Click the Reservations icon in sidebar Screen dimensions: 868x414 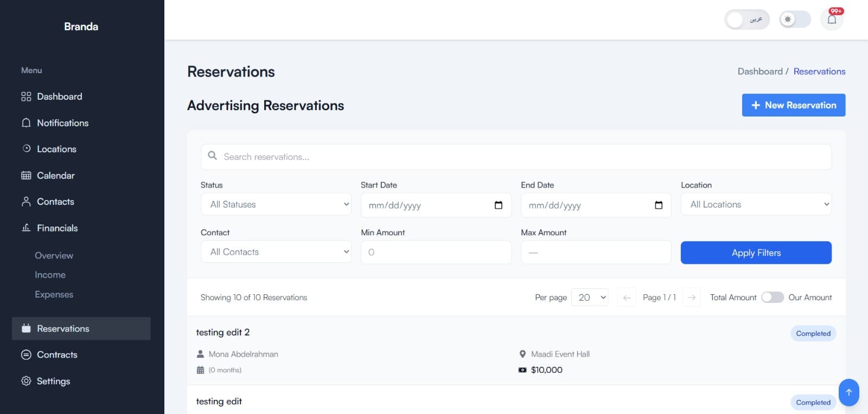click(26, 328)
